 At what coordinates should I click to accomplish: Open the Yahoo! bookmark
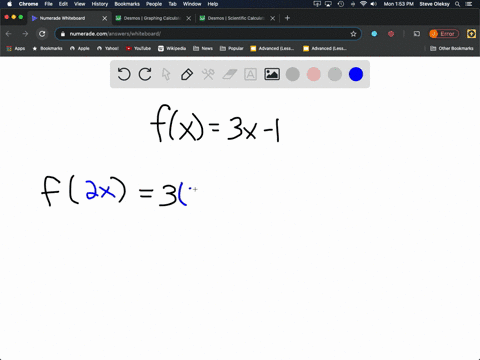(x=108, y=48)
